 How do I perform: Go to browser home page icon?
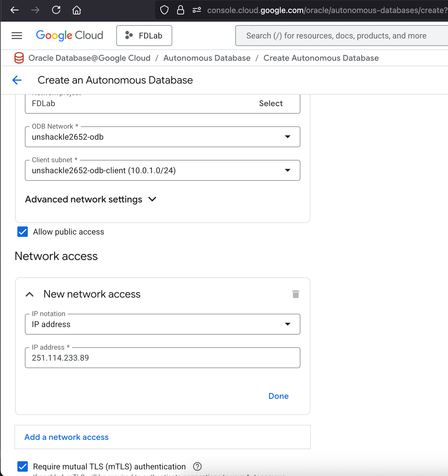(77, 10)
